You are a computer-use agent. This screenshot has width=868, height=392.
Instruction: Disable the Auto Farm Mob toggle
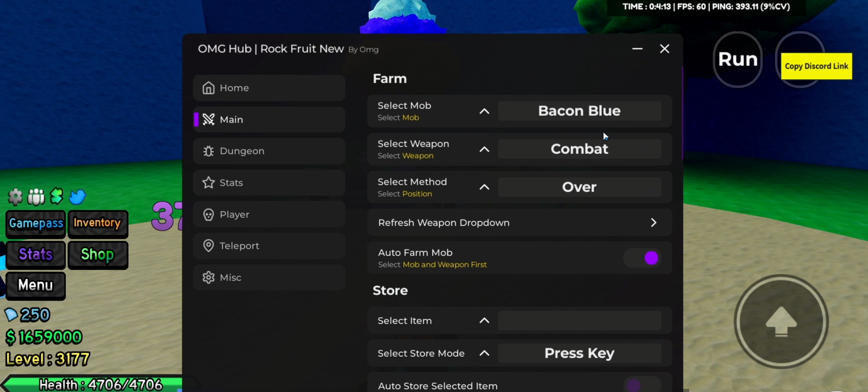pyautogui.click(x=642, y=258)
